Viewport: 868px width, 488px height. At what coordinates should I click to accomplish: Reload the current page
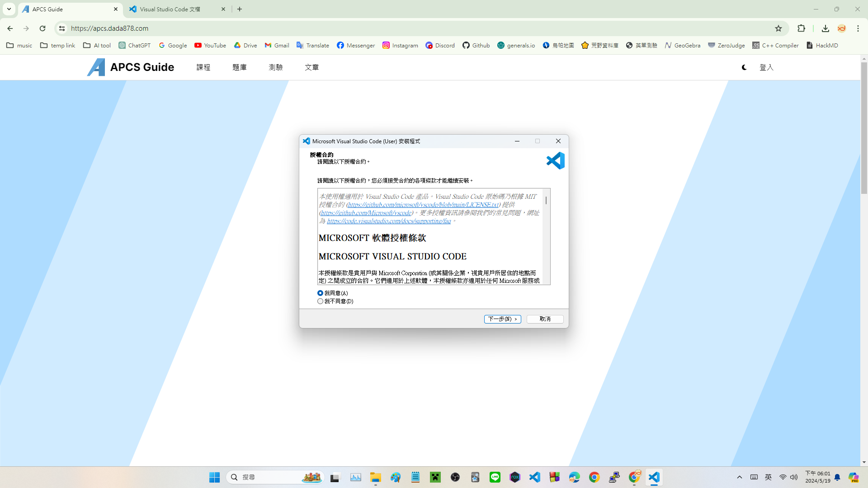click(42, 28)
